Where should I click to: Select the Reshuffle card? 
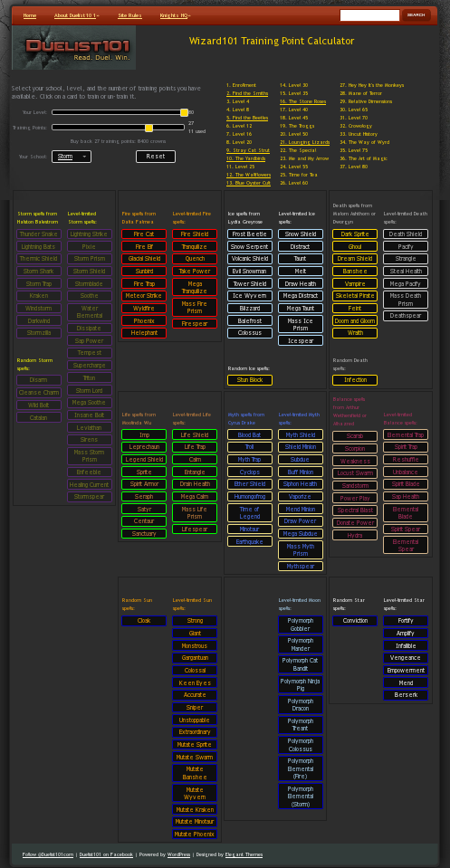coord(406,460)
